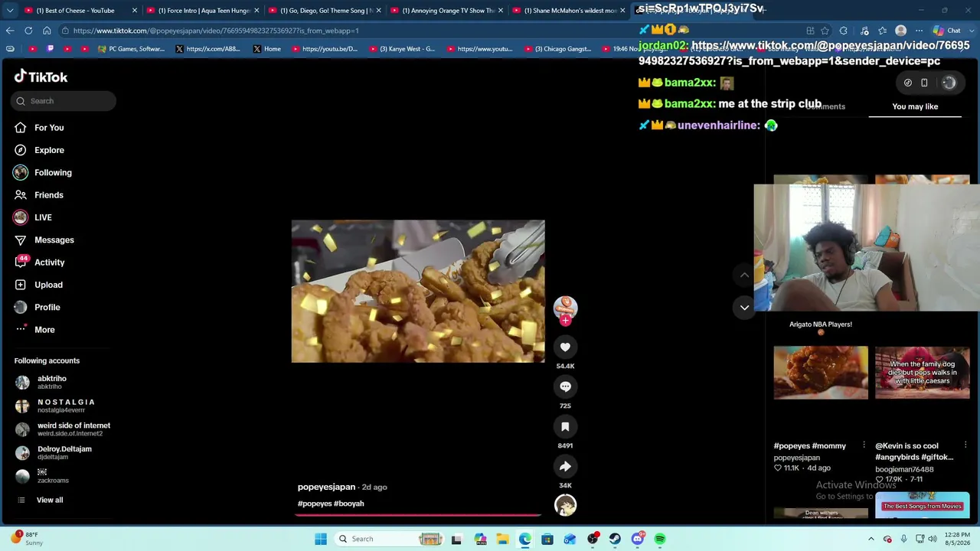Open the Chicago Gangst... bookmark
Screen dimensions: 980x551
[557, 49]
